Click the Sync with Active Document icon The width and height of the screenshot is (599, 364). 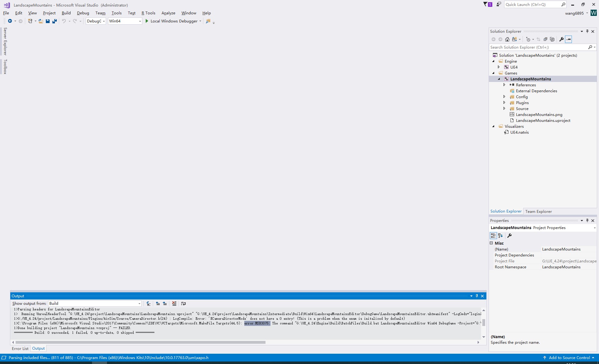(538, 39)
